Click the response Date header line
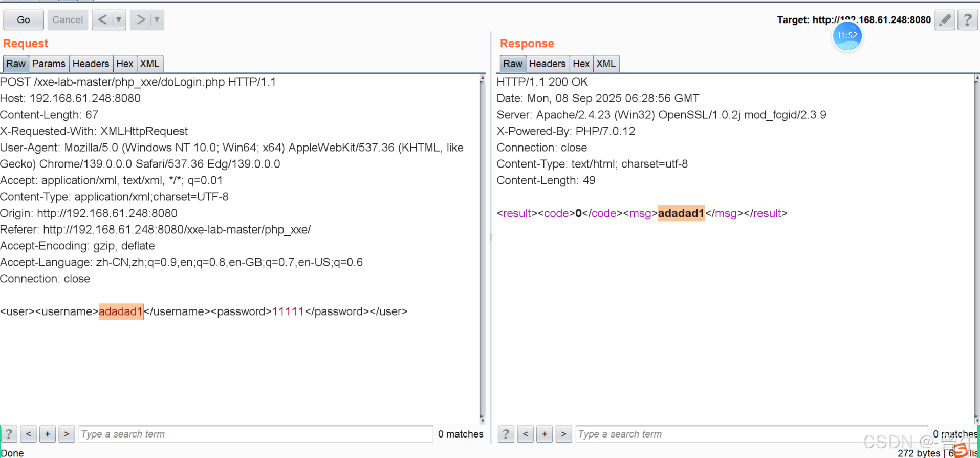The height and width of the screenshot is (458, 980). pos(598,98)
